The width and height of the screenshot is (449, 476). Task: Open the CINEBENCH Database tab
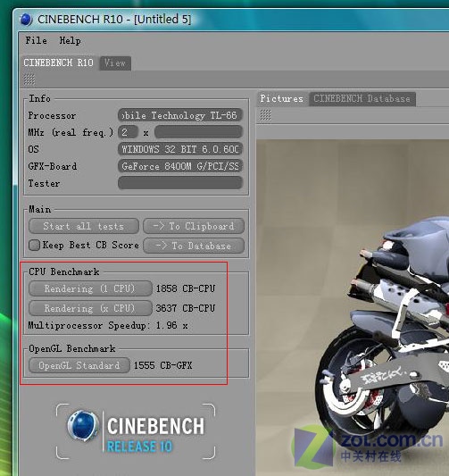362,99
